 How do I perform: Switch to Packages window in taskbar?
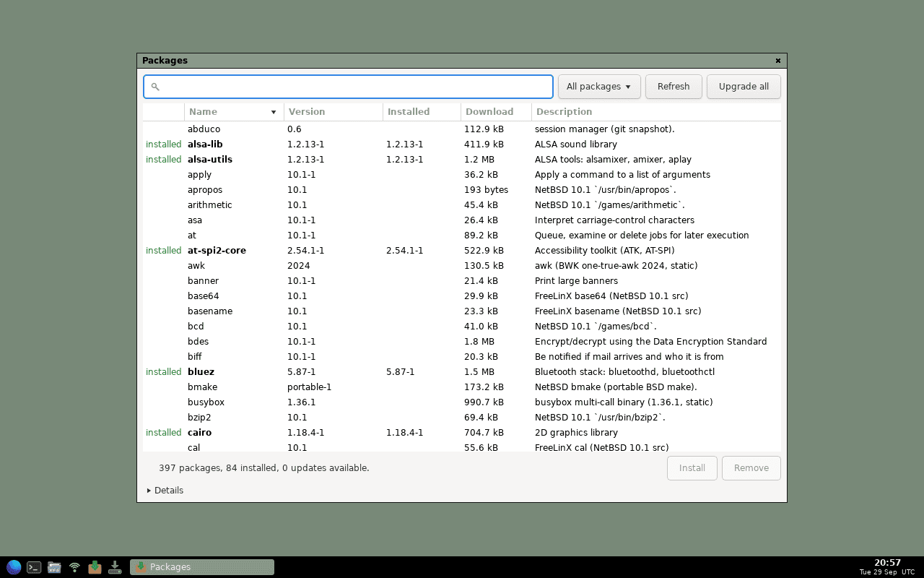tap(202, 567)
